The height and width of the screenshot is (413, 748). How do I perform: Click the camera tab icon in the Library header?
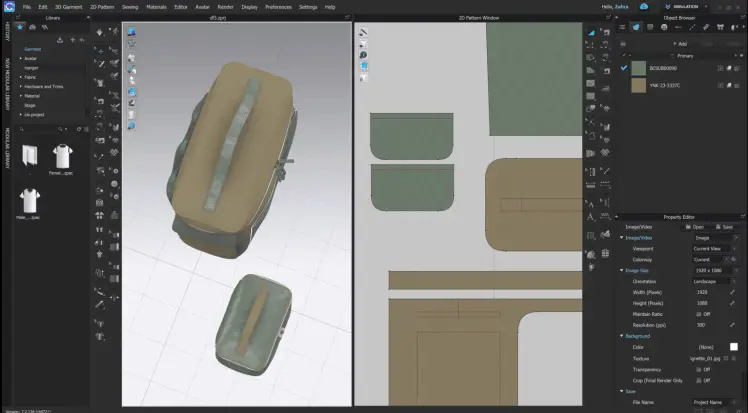pyautogui.click(x=32, y=28)
